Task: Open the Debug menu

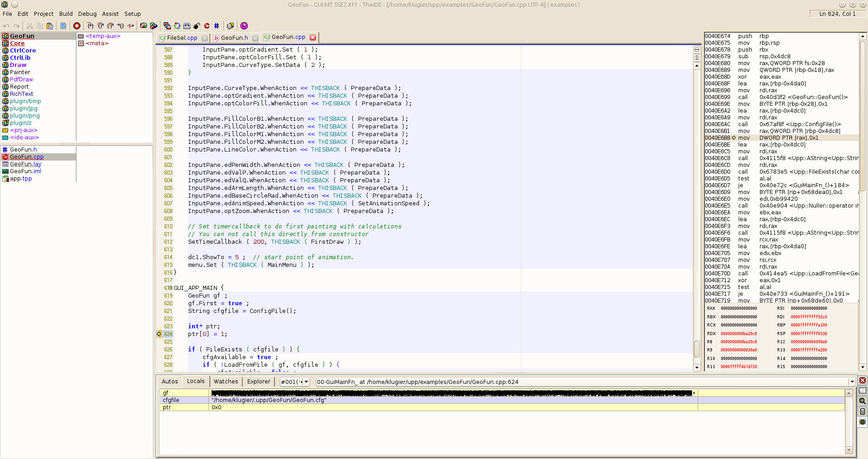Action: (x=87, y=14)
